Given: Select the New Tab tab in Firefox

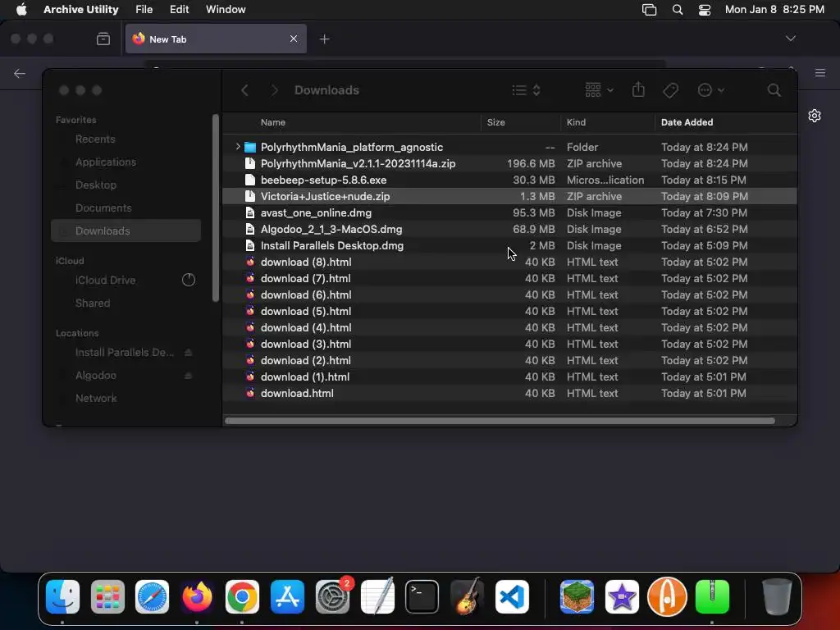Looking at the screenshot, I should [x=216, y=39].
